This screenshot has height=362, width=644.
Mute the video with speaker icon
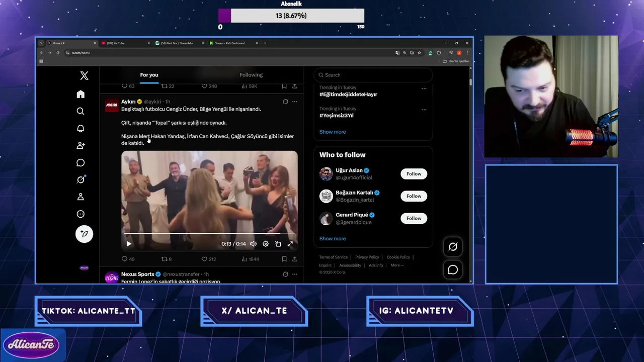tap(253, 244)
